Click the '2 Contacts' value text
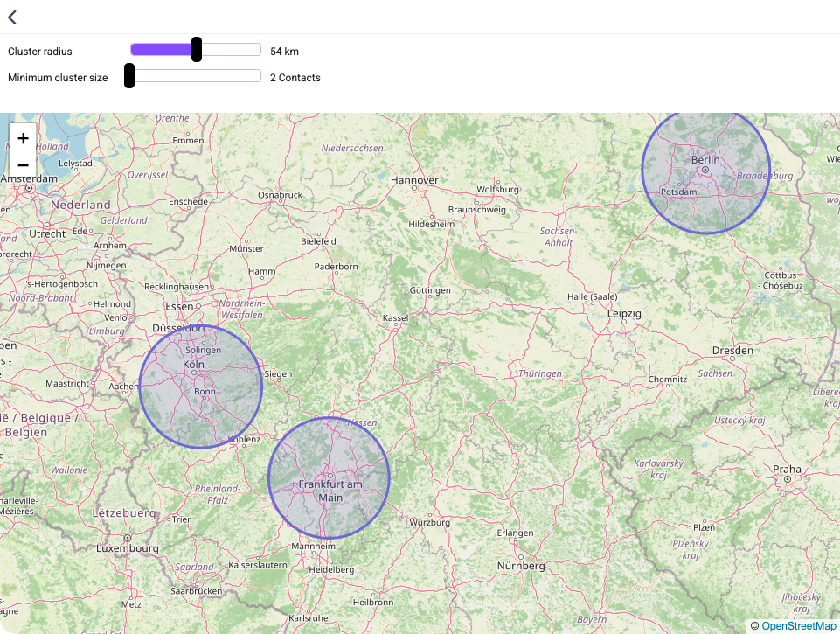 [x=295, y=78]
